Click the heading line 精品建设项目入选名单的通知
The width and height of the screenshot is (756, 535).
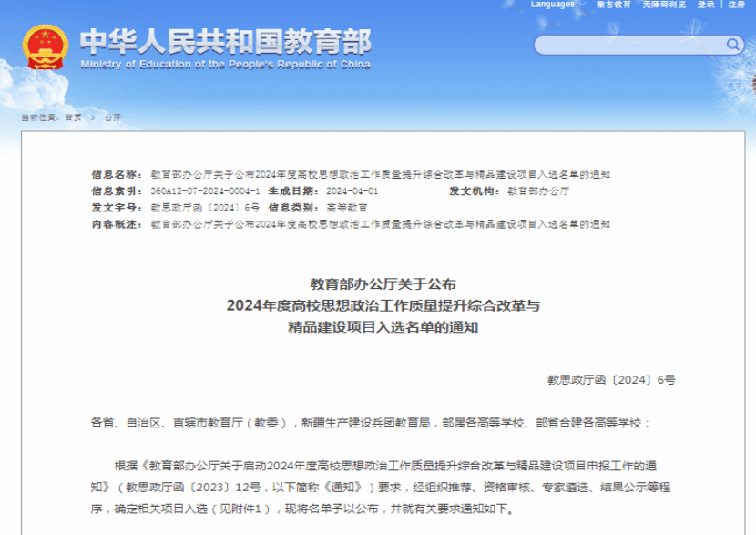click(x=383, y=327)
